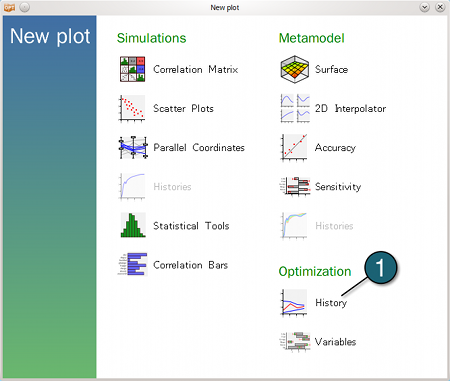
Task: Open the Accuracy plot icon
Action: [294, 147]
